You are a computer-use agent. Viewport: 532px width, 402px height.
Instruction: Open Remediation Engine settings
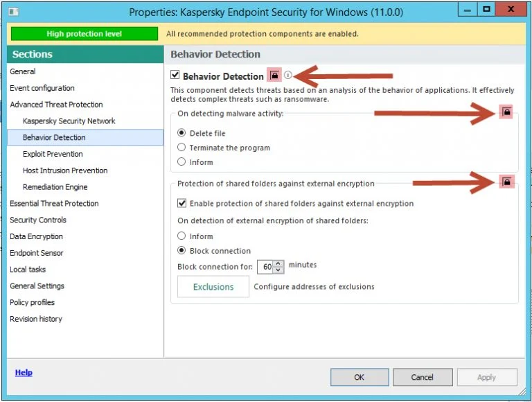tap(85, 186)
